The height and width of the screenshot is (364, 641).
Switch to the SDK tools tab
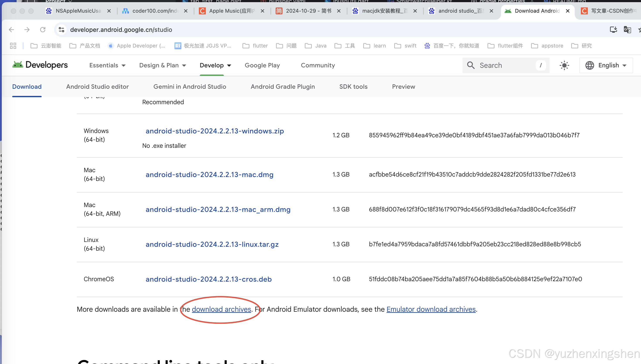(353, 87)
